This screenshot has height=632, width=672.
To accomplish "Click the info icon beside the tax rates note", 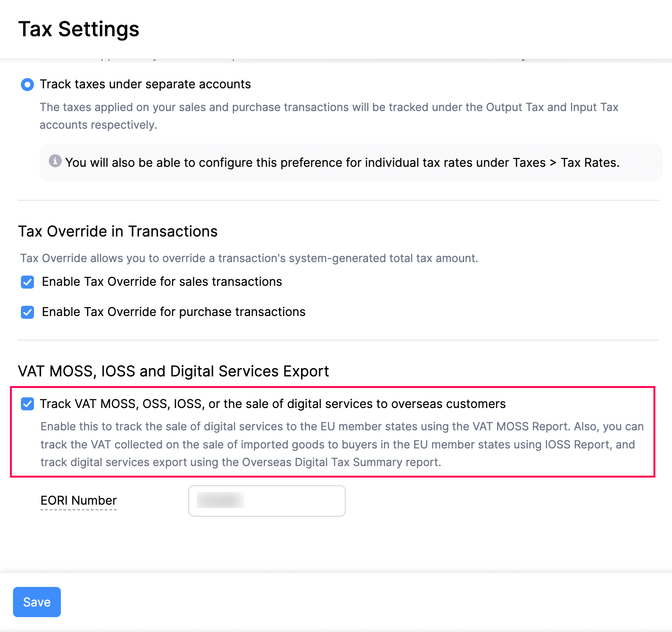I will 55,161.
